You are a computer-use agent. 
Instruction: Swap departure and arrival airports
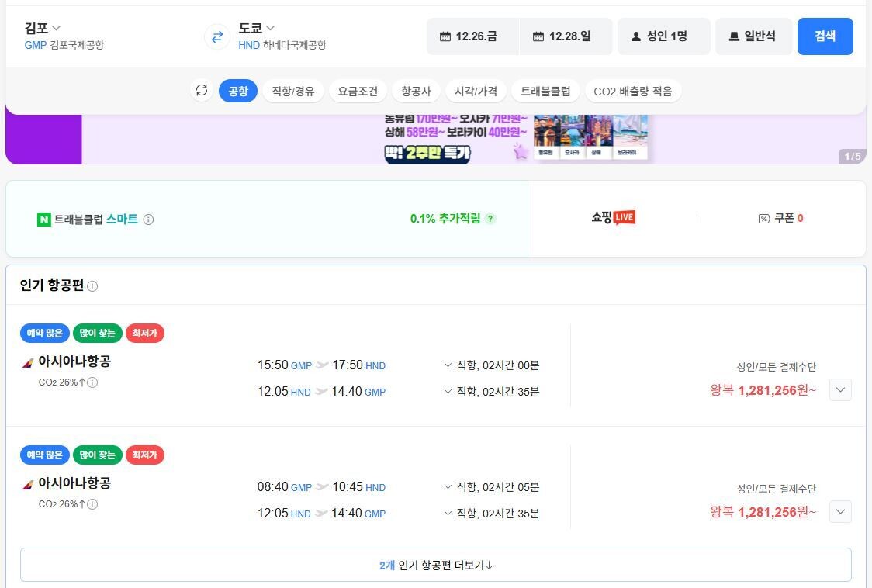(x=217, y=36)
